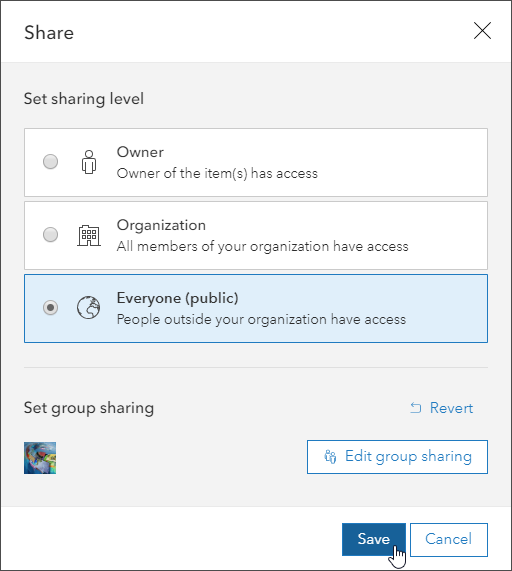
Task: Click the 'Organization' option title
Action: click(161, 225)
